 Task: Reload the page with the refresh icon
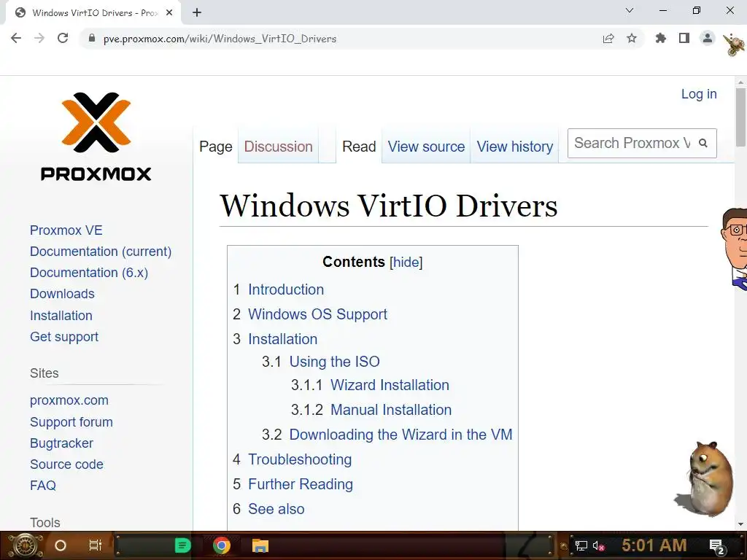63,38
